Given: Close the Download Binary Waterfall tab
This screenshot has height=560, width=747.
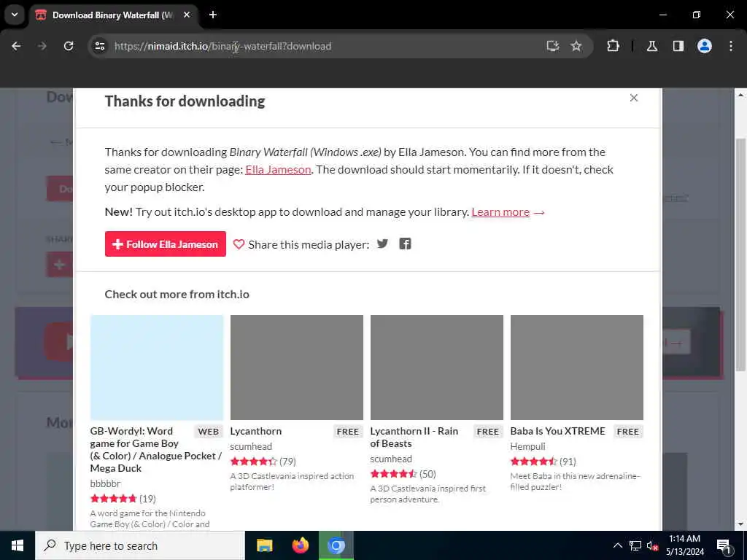Looking at the screenshot, I should point(187,15).
